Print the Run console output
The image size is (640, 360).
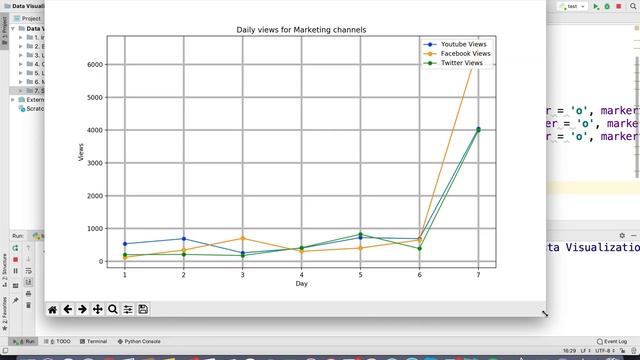click(x=28, y=293)
